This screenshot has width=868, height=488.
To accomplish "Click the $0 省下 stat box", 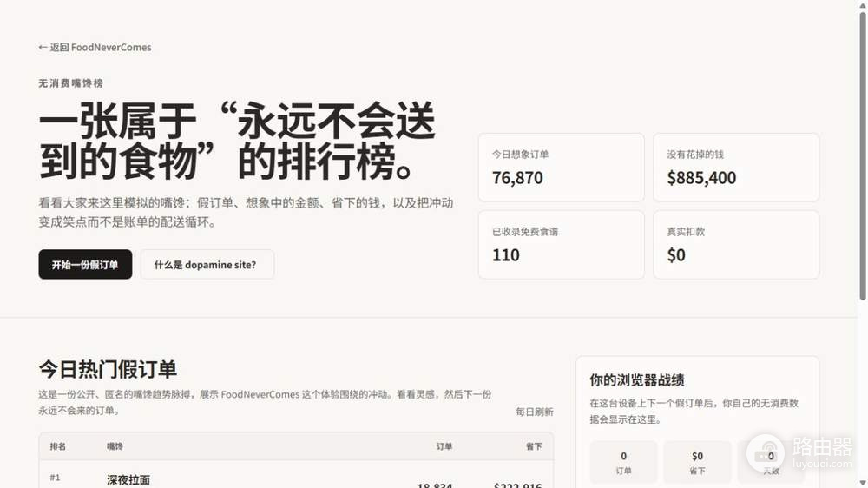I will coord(698,463).
